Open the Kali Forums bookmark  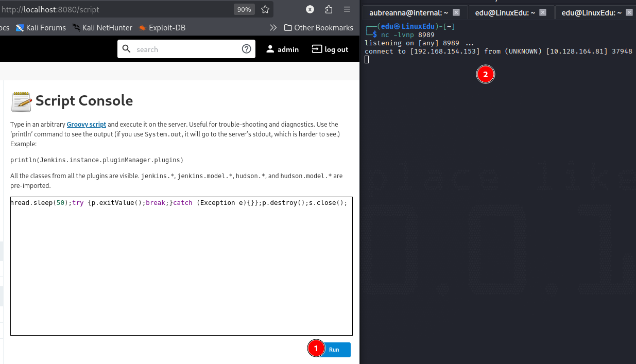point(41,28)
